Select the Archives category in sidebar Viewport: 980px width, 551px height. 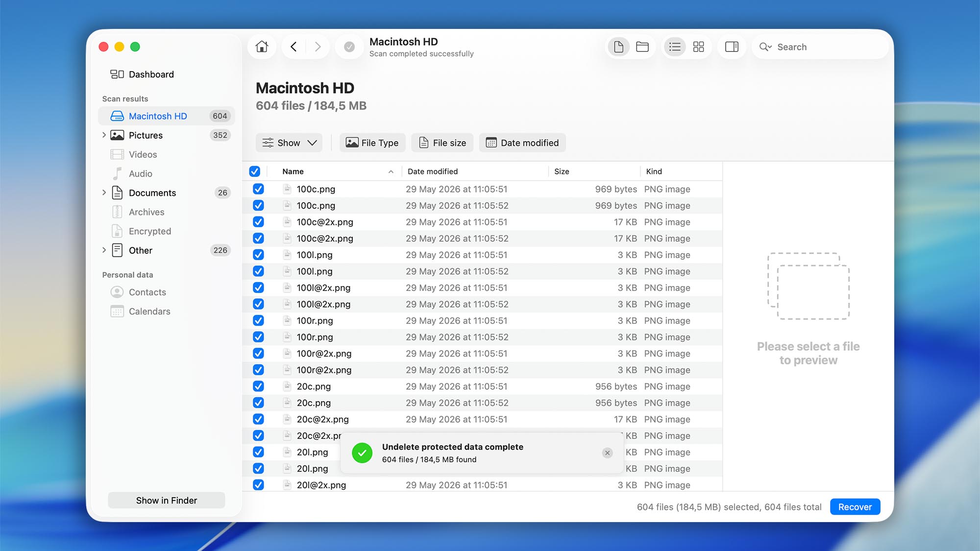(x=167, y=212)
